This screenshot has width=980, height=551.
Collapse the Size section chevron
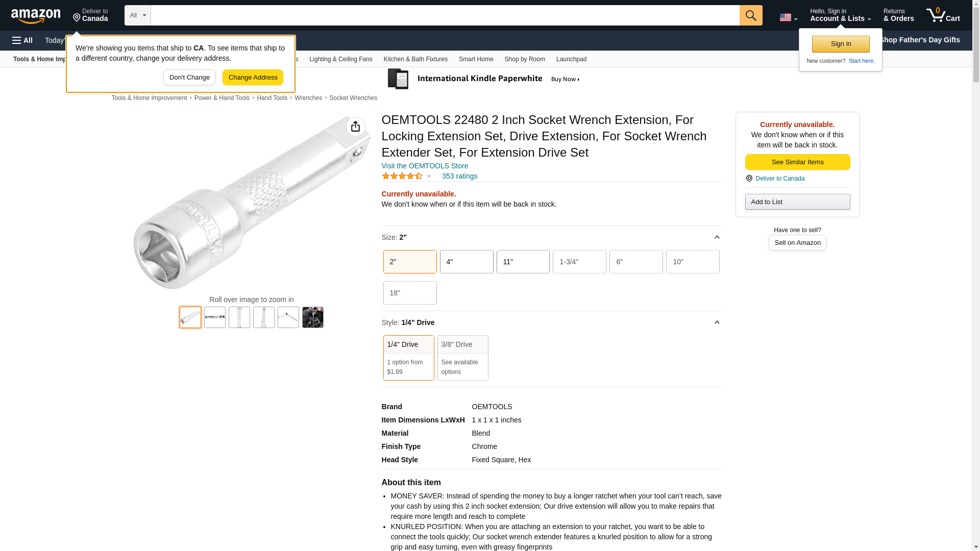pyautogui.click(x=717, y=237)
